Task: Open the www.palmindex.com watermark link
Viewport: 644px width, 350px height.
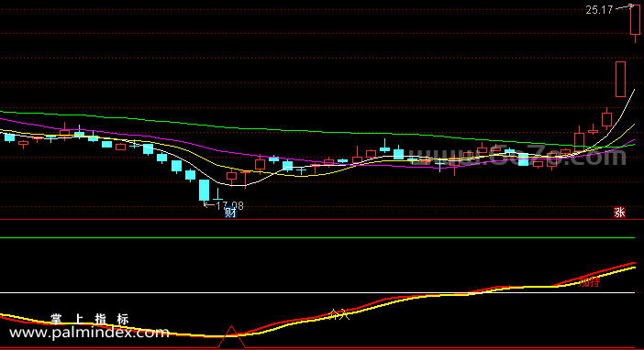Action: [x=89, y=333]
